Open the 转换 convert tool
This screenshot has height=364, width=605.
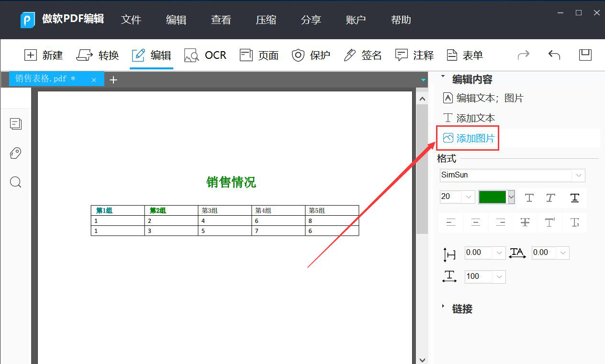click(98, 55)
